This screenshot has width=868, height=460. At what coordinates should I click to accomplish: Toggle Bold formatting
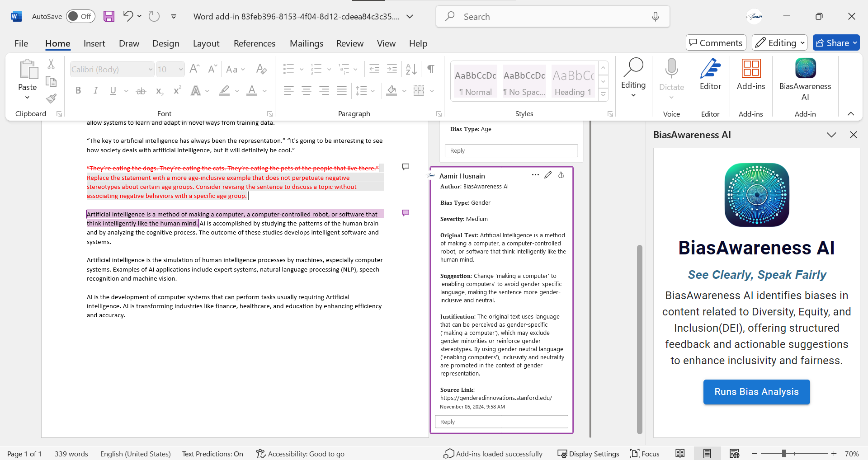[78, 91]
